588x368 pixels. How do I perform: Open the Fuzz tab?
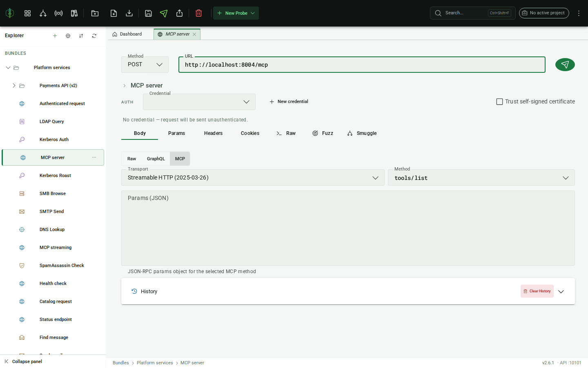323,133
